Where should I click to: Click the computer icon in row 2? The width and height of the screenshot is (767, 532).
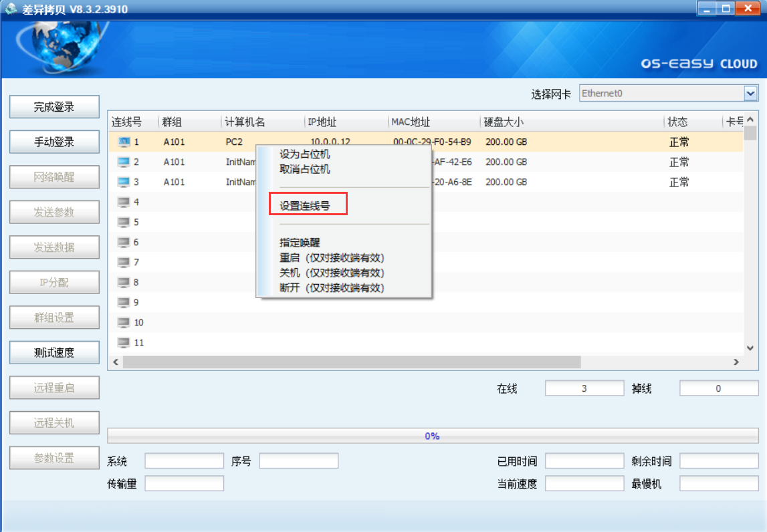(x=124, y=162)
